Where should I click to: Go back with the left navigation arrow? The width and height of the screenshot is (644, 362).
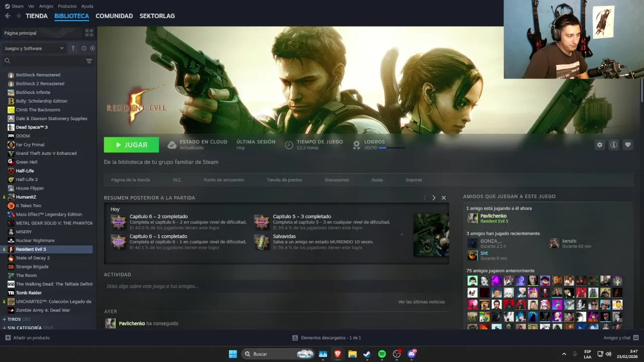(x=8, y=16)
